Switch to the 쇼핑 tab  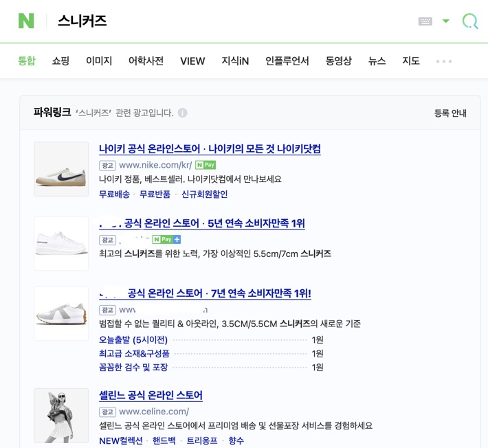coord(60,60)
